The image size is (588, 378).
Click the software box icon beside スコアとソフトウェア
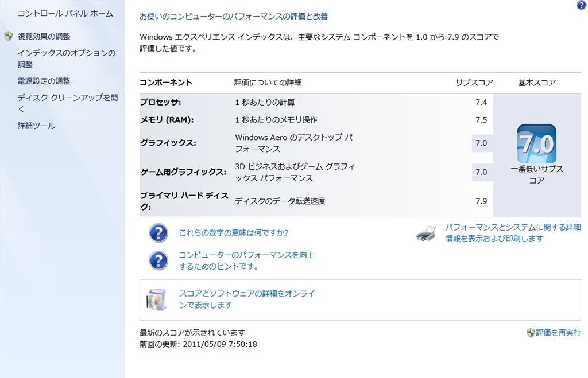click(x=156, y=299)
